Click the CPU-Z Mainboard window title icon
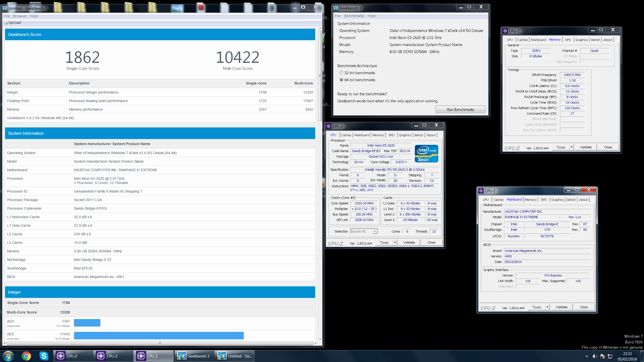 481,191
